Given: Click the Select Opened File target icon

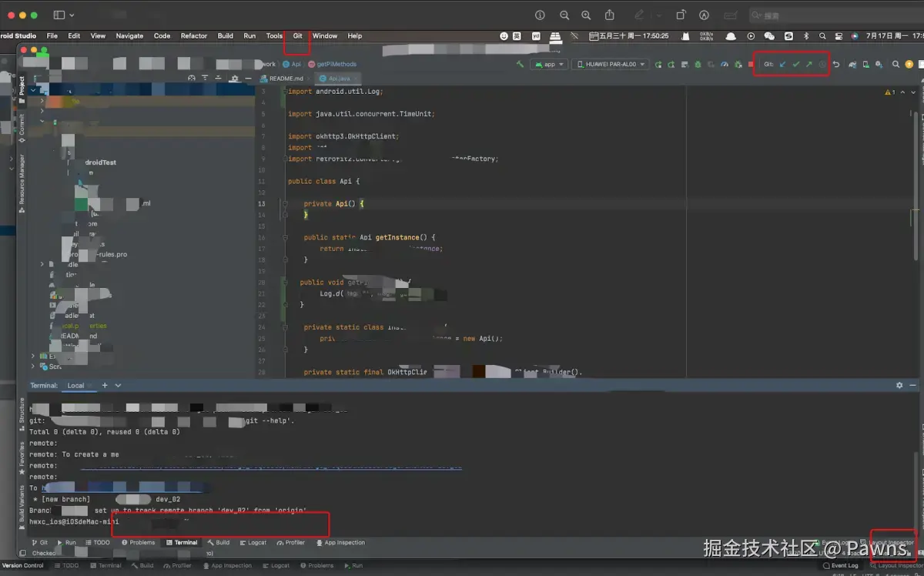Looking at the screenshot, I should point(192,78).
